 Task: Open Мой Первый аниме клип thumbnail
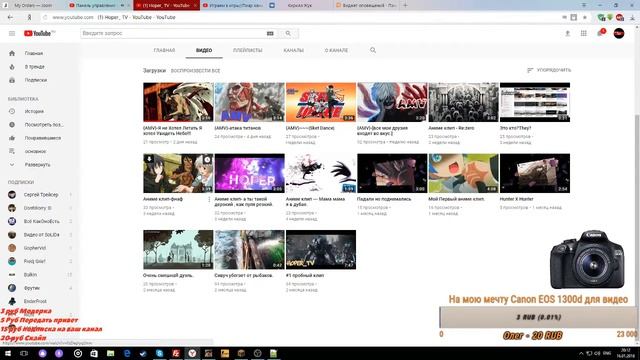463,173
